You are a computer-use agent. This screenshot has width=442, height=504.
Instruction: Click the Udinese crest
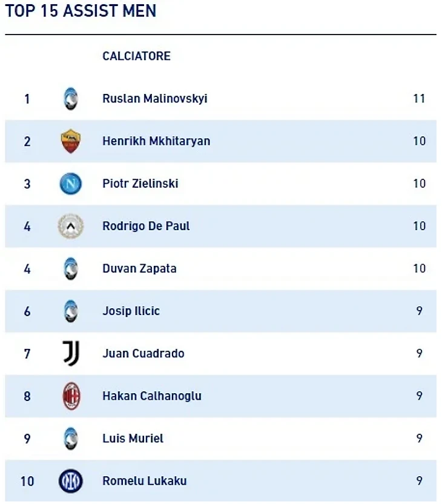tap(71, 226)
